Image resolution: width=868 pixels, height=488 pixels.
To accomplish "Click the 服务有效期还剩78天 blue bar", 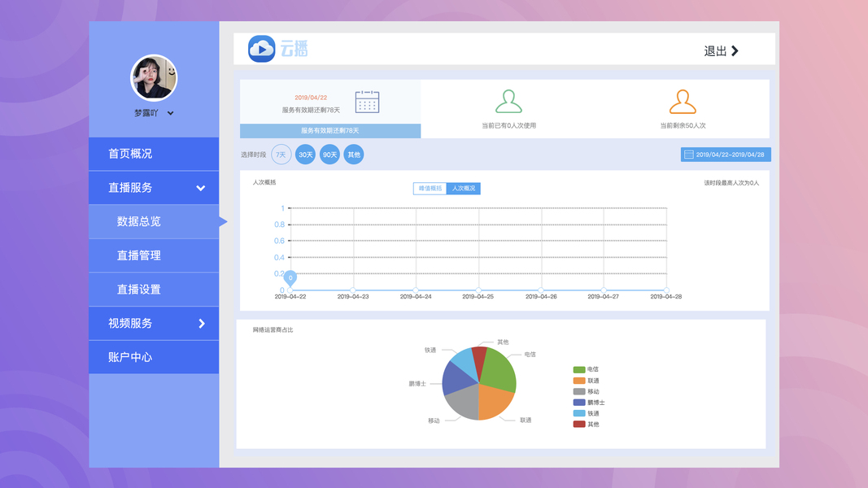I will point(330,131).
